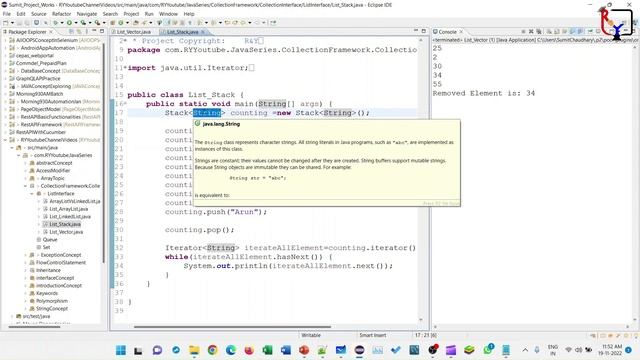Click the counting.pop() line in editor
The image size is (640, 360).
(200, 230)
